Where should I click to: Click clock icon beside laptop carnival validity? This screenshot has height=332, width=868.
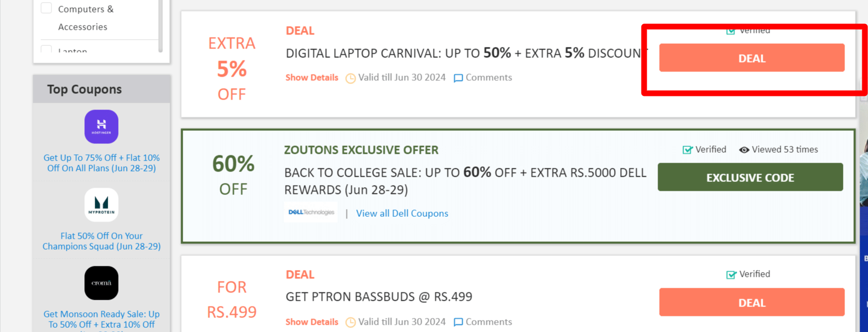click(350, 78)
